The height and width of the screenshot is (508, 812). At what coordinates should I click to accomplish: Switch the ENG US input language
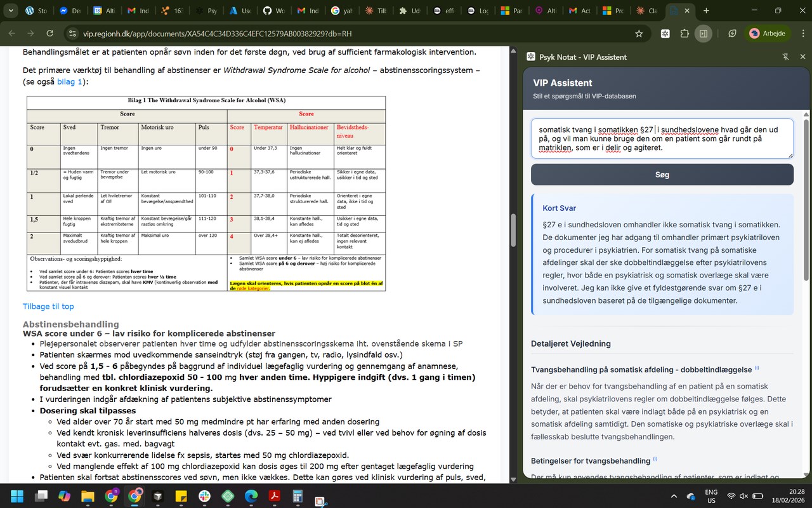point(711,496)
